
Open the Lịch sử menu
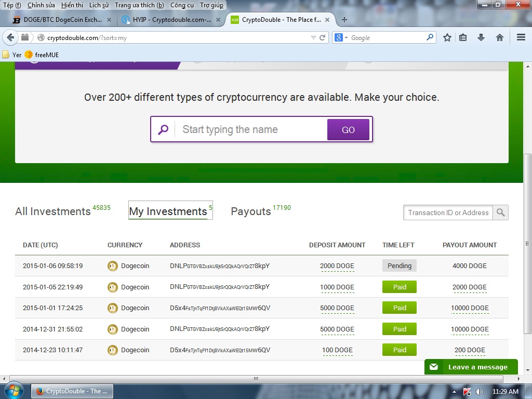99,5
